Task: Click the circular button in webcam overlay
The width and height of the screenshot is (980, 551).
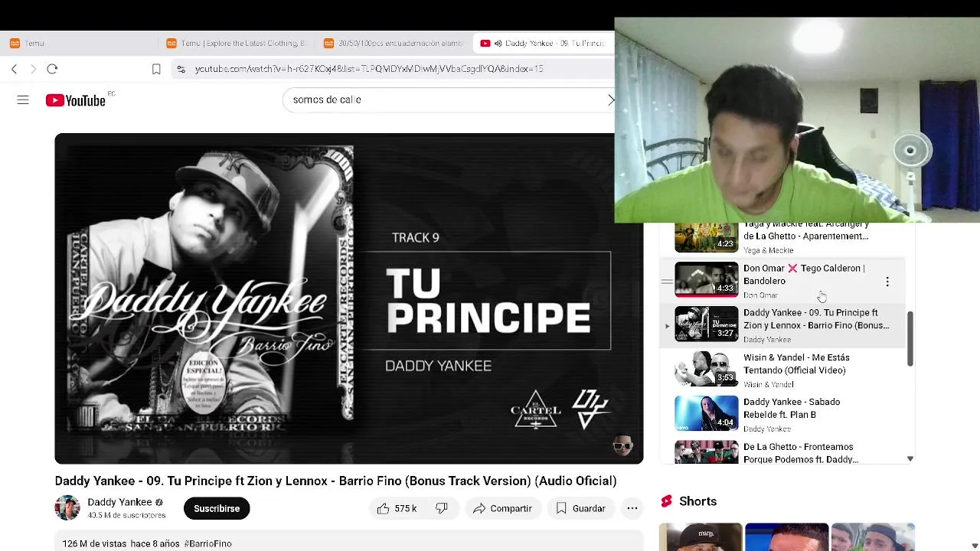Action: point(910,151)
